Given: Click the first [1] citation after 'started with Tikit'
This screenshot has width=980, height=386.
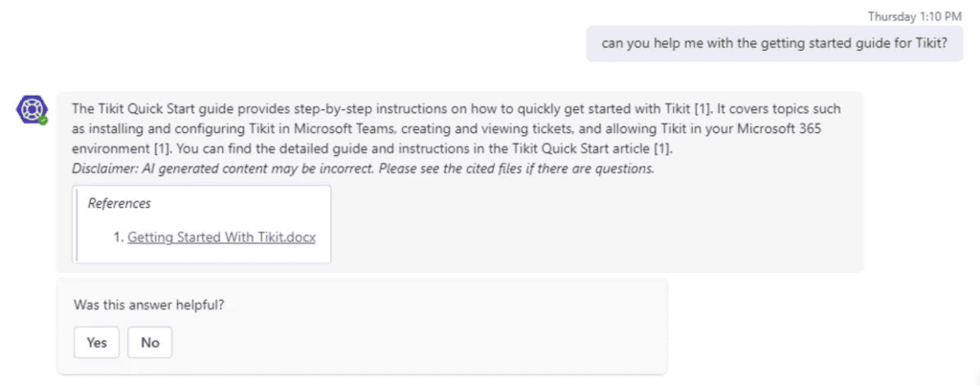Looking at the screenshot, I should click(x=703, y=109).
